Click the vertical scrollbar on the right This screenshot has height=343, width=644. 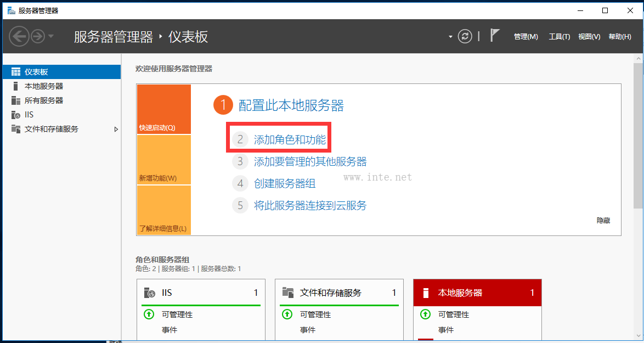pos(638,132)
